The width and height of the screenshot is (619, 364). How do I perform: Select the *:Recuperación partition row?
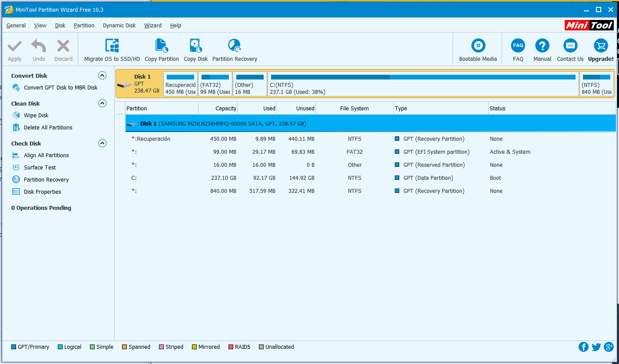click(x=371, y=139)
